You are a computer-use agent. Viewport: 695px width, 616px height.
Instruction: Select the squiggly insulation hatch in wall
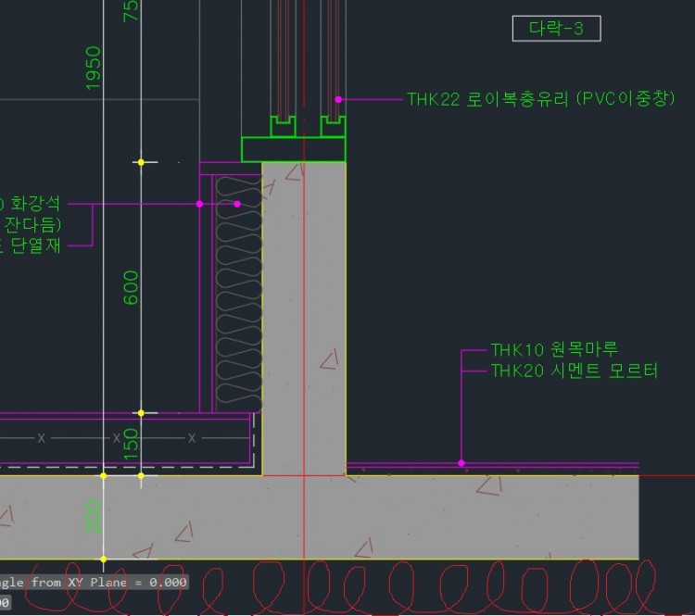point(238,296)
